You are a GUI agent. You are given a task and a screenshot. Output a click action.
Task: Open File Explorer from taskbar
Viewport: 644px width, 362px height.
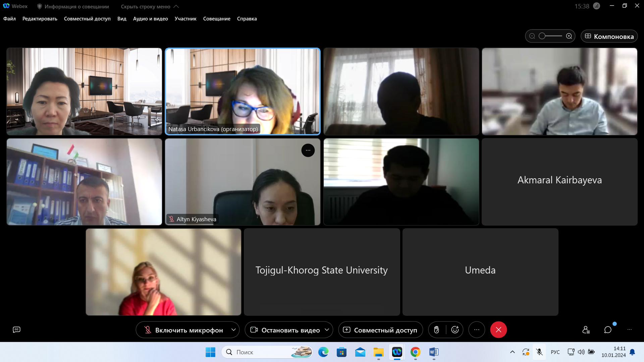[x=379, y=352]
